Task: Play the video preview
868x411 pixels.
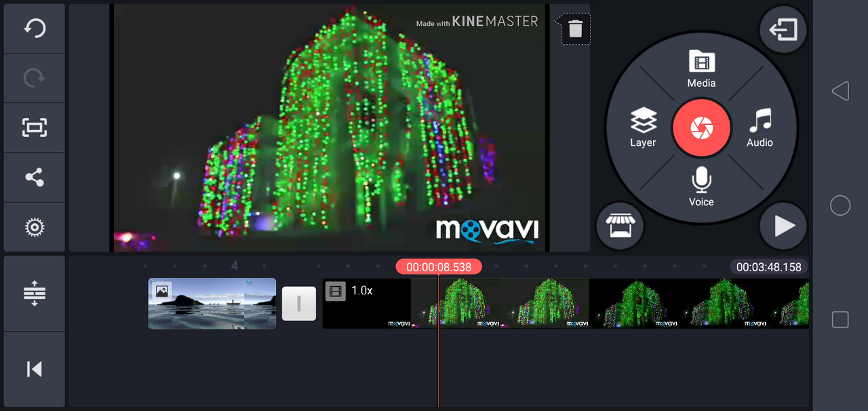Action: click(783, 226)
